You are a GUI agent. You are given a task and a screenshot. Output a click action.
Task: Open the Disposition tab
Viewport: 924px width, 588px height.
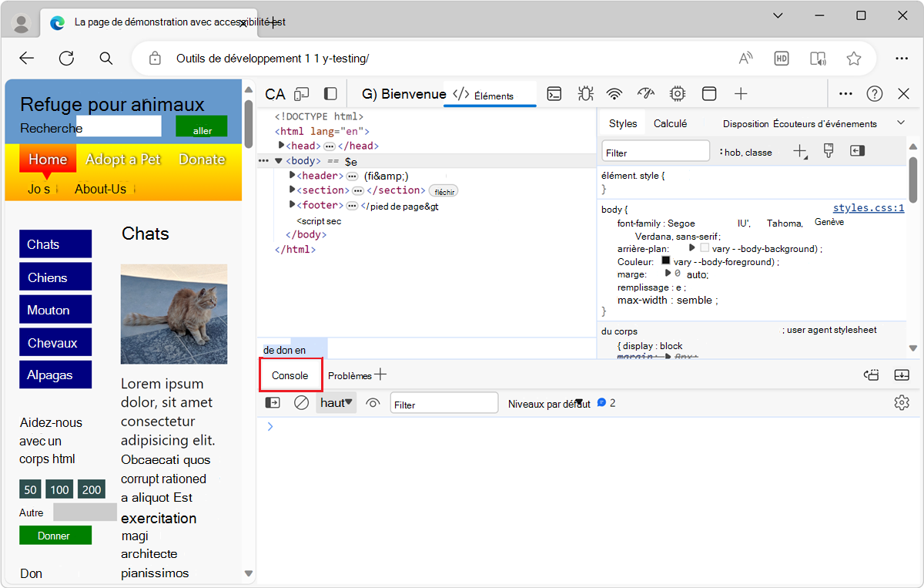[745, 123]
